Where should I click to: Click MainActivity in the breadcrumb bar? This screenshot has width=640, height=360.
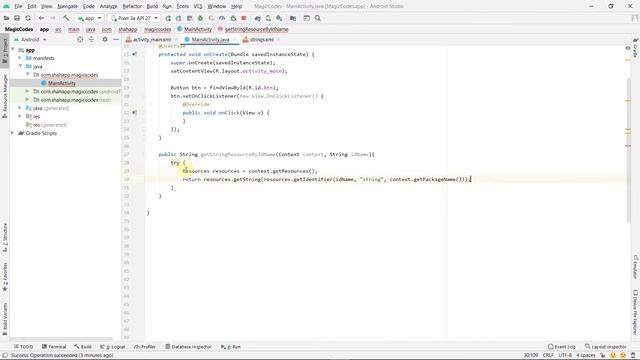click(x=198, y=29)
